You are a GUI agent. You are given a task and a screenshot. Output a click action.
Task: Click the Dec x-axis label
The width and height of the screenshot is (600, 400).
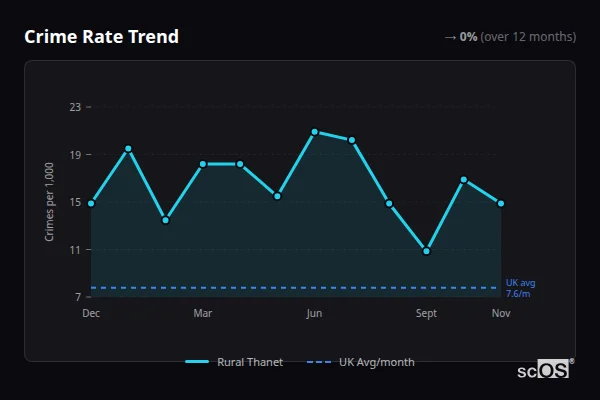(x=91, y=313)
